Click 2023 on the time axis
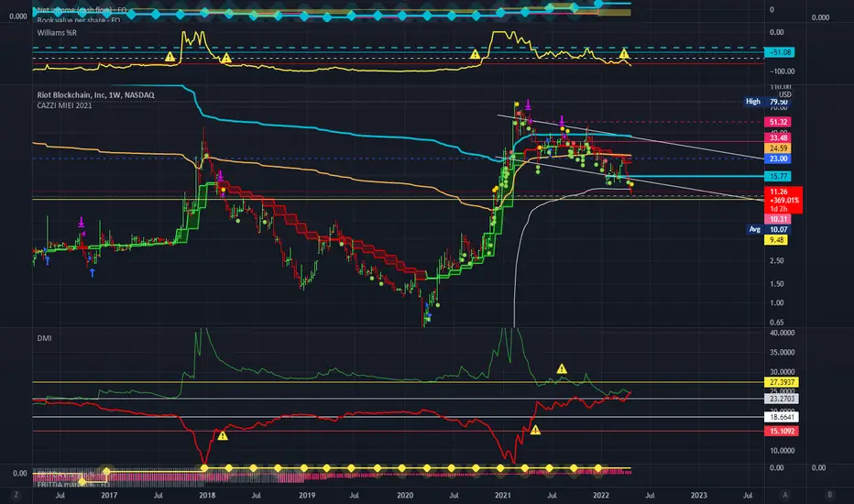 pyautogui.click(x=699, y=495)
